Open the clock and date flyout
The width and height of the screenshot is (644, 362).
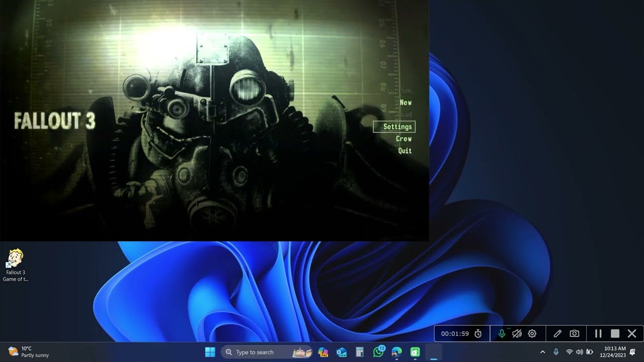point(612,352)
